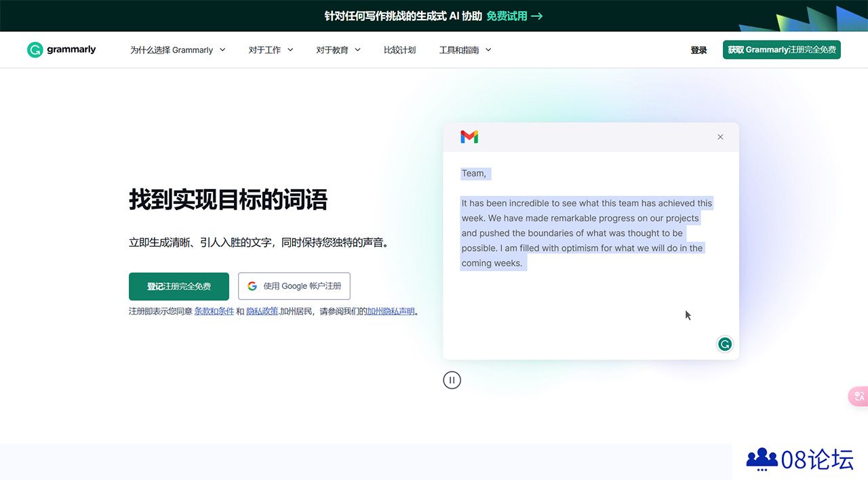Image resolution: width=868 pixels, height=480 pixels.
Task: Open the 加州隐私声明 link
Action: click(x=391, y=311)
